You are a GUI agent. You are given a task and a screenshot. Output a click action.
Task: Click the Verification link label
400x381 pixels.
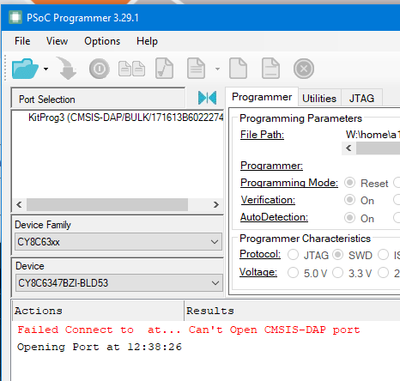click(268, 200)
